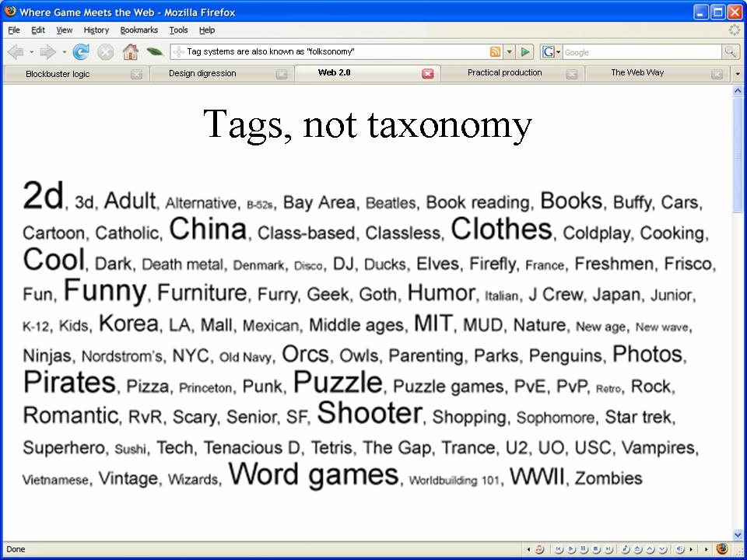Click the music note player icon in status bar
The width and height of the screenshot is (747, 560).
pyautogui.click(x=538, y=549)
